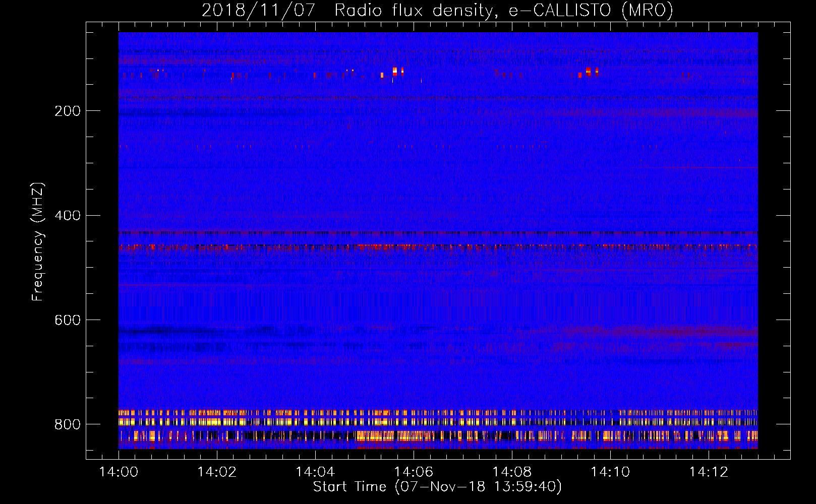Screen dimensions: 816x504
Task: Click the 400 frequency tick label
Action: [68, 216]
